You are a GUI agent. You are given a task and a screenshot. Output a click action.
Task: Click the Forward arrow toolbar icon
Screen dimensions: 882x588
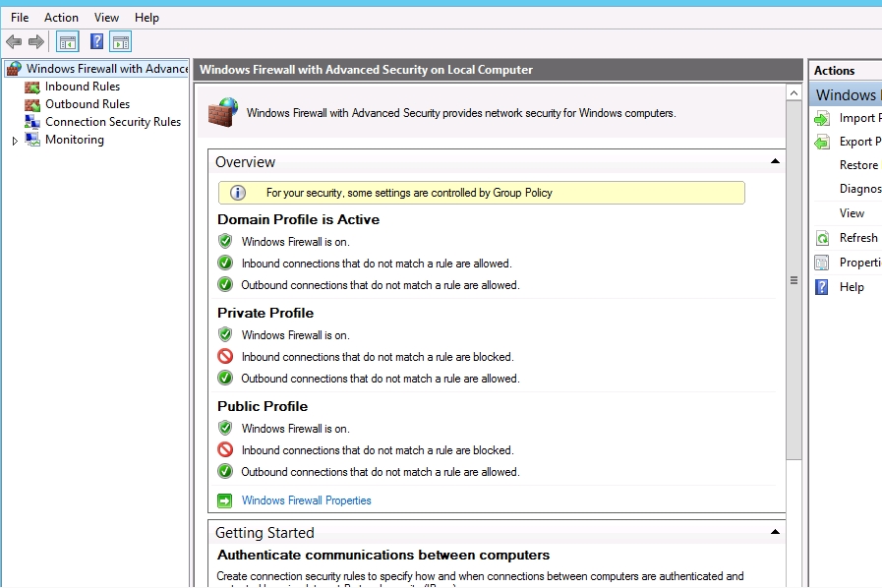[36, 41]
